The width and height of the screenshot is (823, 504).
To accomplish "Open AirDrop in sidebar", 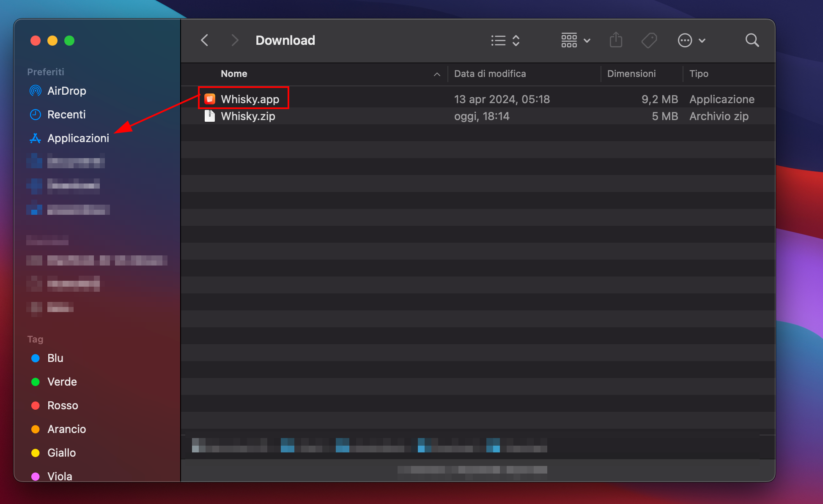I will (x=67, y=91).
